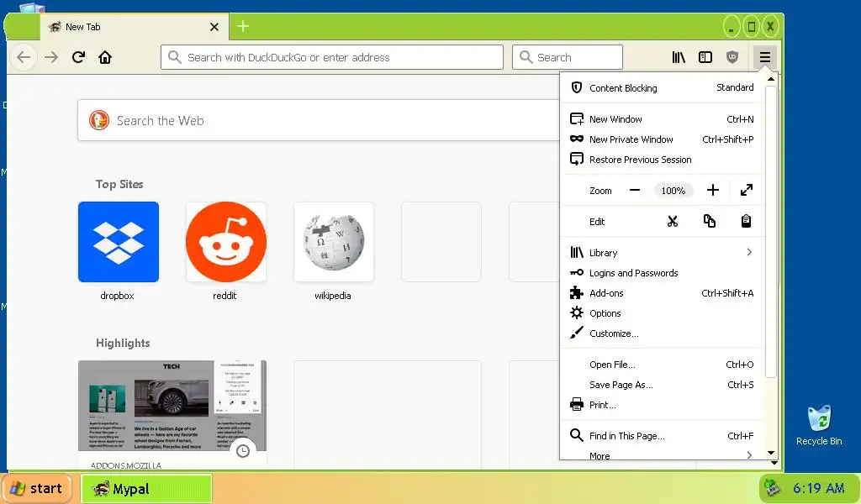Click the Top Sites heading

[x=119, y=184]
